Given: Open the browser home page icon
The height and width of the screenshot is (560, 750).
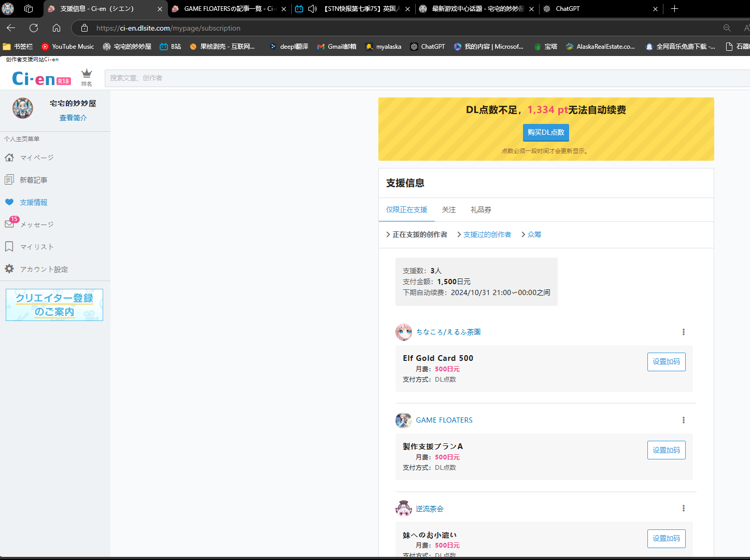Looking at the screenshot, I should 56,28.
